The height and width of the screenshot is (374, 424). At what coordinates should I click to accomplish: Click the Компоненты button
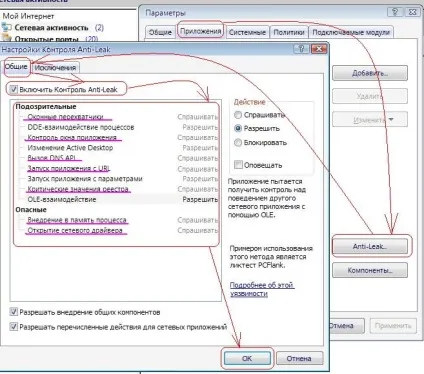coord(370,270)
